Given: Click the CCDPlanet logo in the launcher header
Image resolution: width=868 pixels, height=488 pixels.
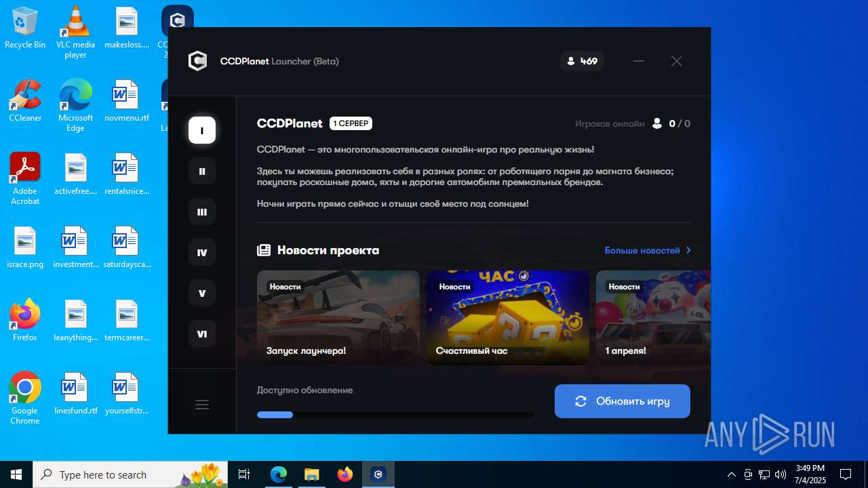Looking at the screenshot, I should pos(197,61).
